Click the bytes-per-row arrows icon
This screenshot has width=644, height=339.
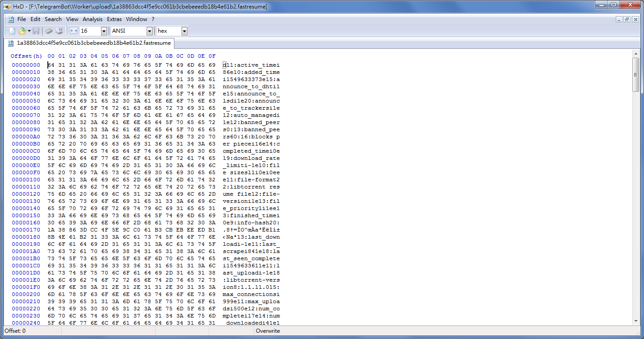pyautogui.click(x=73, y=31)
